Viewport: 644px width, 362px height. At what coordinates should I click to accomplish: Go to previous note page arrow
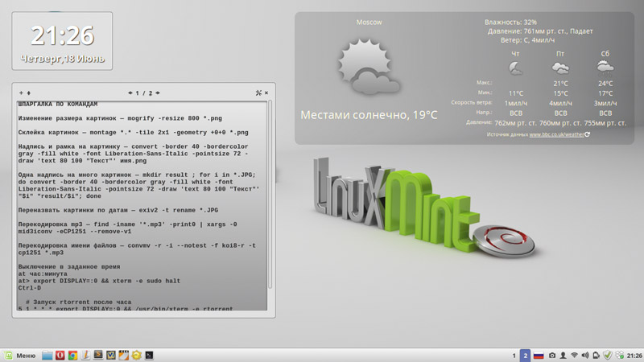coord(130,93)
